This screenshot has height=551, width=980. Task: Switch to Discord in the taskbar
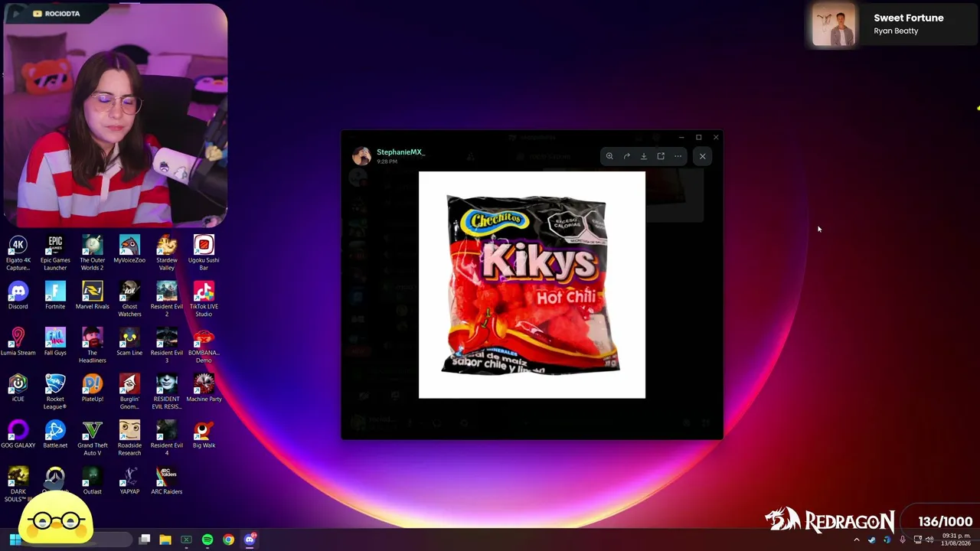point(250,540)
